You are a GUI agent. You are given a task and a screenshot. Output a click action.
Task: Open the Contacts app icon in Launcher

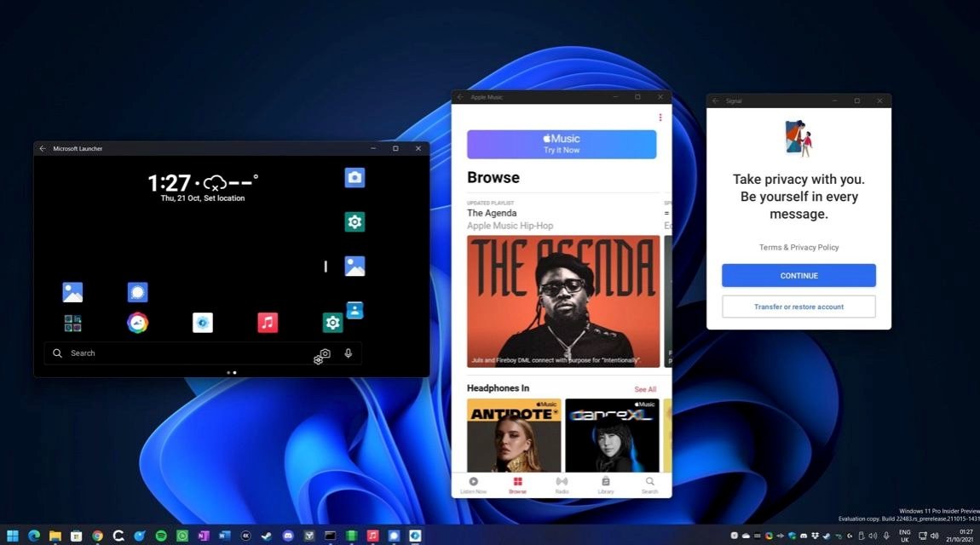(355, 310)
